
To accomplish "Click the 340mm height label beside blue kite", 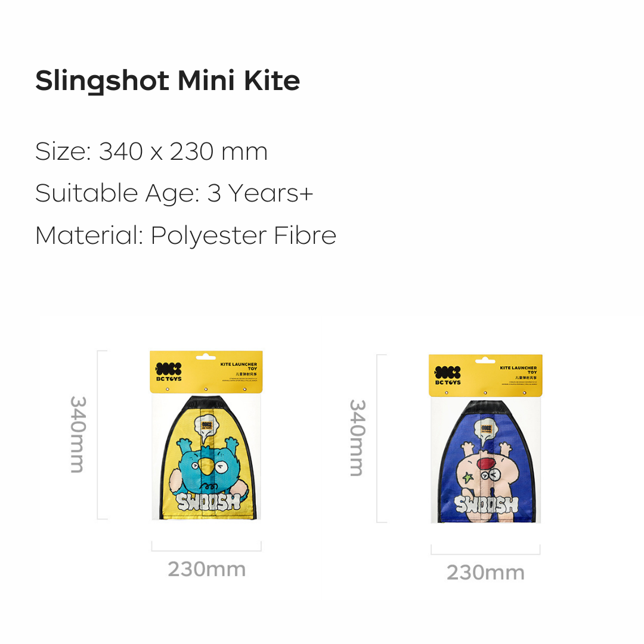I will pos(357,438).
